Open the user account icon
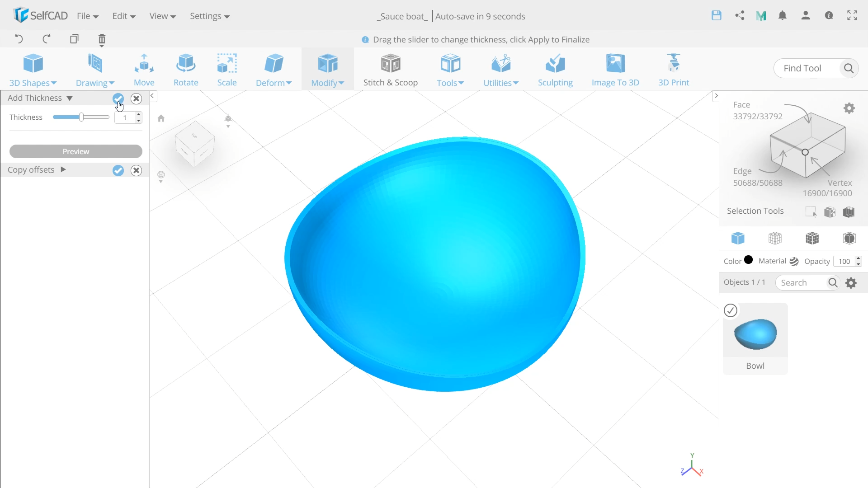The width and height of the screenshot is (868, 488). click(806, 15)
